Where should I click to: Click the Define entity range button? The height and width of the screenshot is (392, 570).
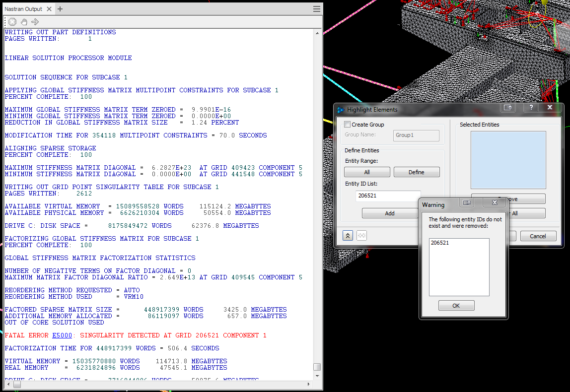click(x=416, y=172)
